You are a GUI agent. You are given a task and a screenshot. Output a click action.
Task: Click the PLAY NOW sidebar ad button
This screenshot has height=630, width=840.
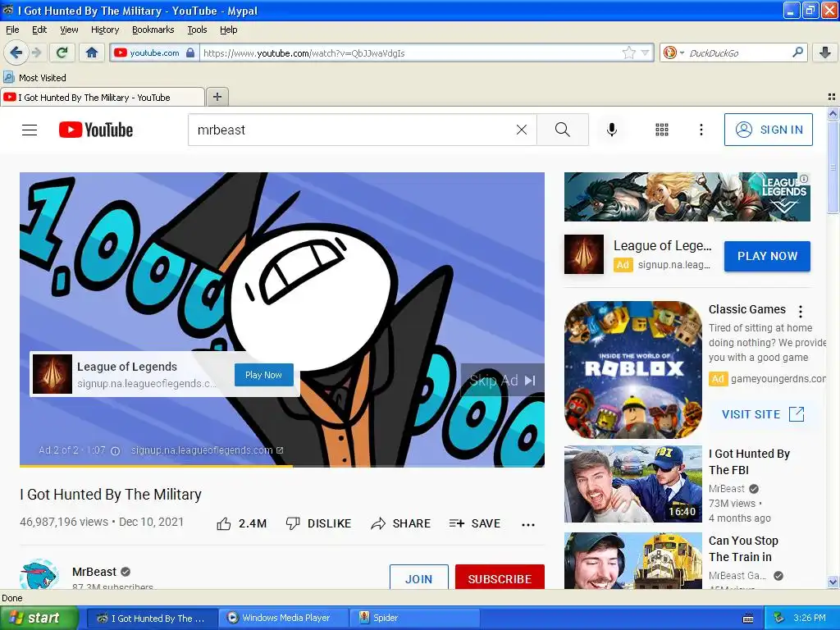click(767, 256)
